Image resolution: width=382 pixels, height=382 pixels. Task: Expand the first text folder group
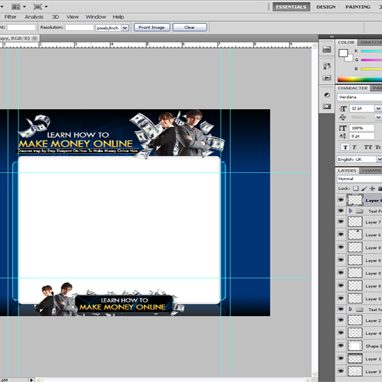(x=350, y=211)
